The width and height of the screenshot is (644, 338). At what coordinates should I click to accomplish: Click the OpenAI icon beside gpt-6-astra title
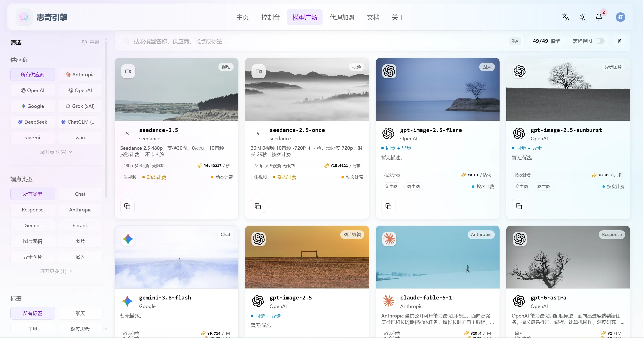pyautogui.click(x=519, y=301)
